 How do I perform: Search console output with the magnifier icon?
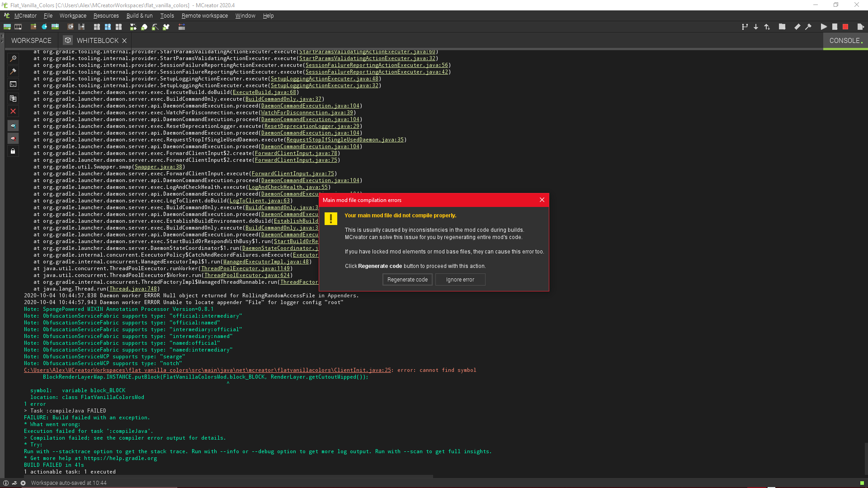pos(13,58)
